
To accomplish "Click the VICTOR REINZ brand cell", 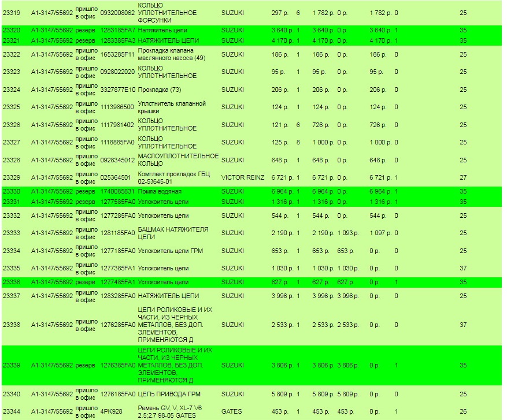I will [242, 178].
